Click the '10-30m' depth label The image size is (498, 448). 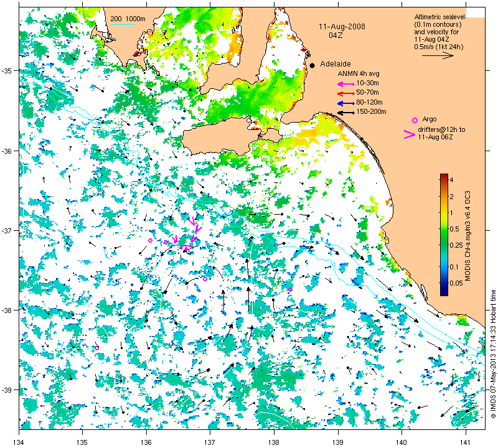(x=367, y=83)
